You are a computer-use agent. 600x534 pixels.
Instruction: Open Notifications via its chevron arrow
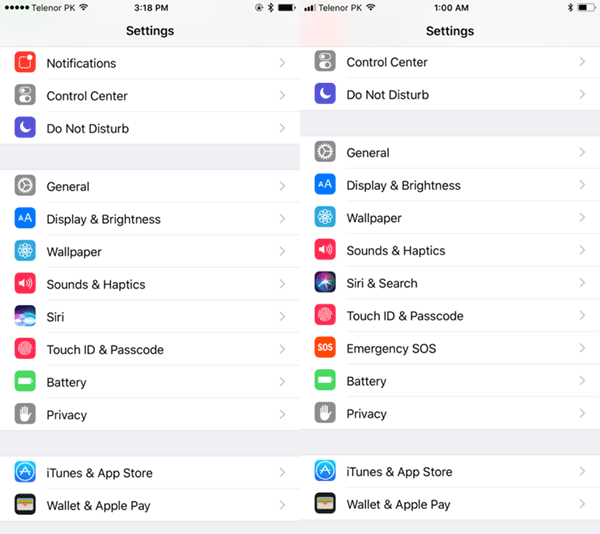(x=282, y=63)
